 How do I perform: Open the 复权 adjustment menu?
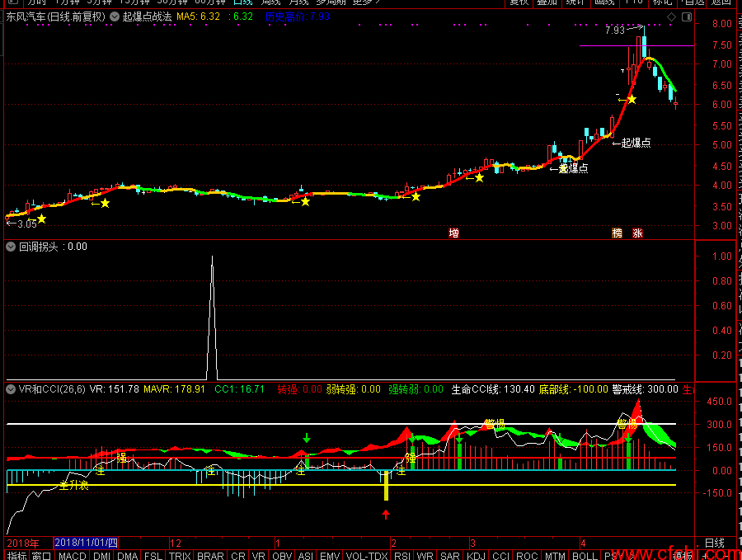[x=519, y=2]
